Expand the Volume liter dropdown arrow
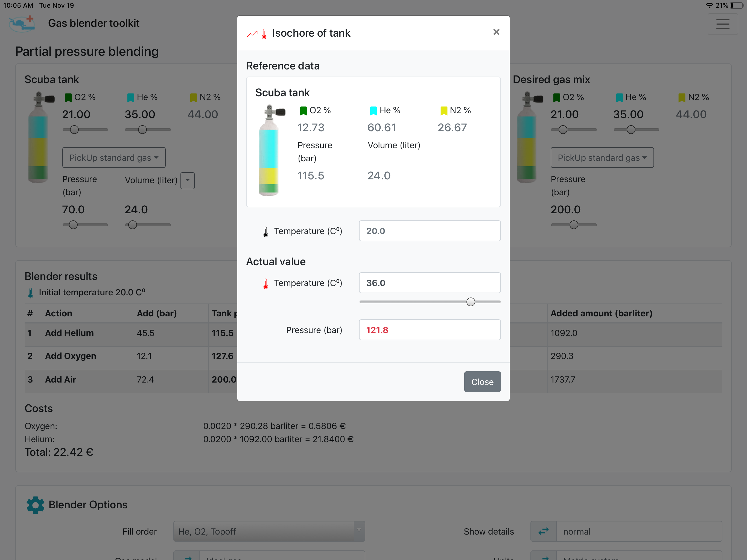The height and width of the screenshot is (560, 747). coord(187,180)
